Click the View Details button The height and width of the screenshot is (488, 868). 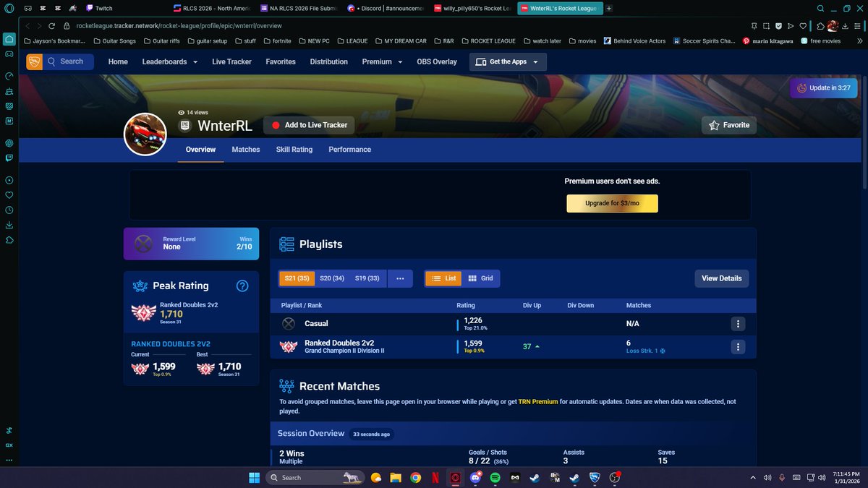[x=722, y=278]
